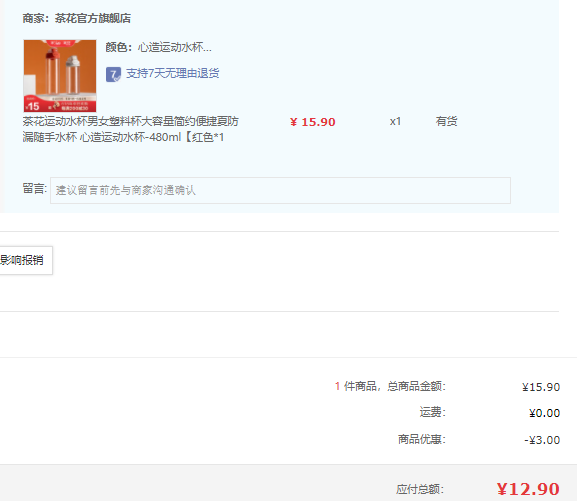577x501 pixels.
Task: Click the 7-day return policy badge icon
Action: coord(113,74)
